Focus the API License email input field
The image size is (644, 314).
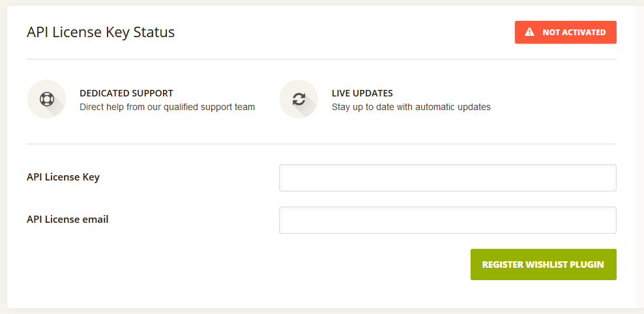coord(448,220)
